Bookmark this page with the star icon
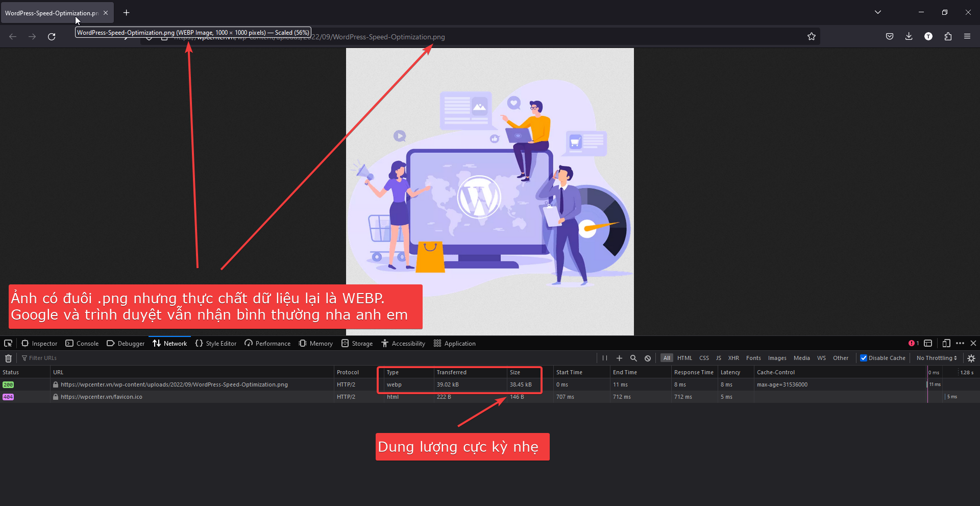The height and width of the screenshot is (506, 980). tap(812, 37)
